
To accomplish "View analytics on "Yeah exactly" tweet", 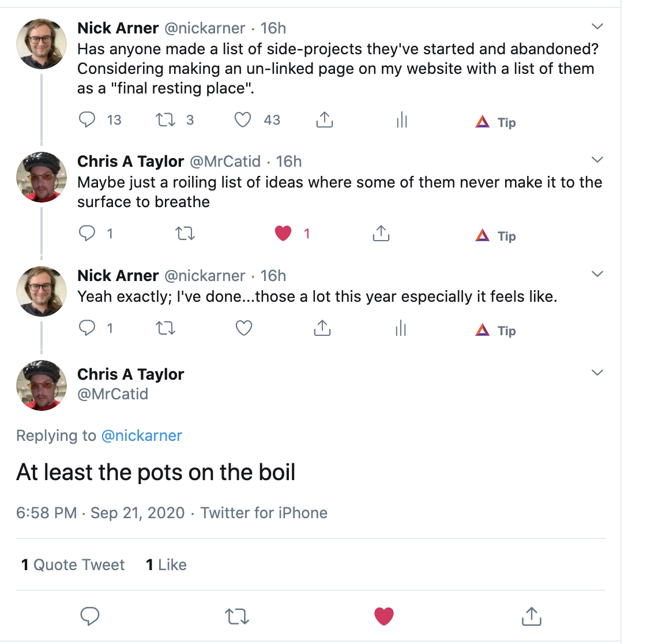I will [401, 328].
